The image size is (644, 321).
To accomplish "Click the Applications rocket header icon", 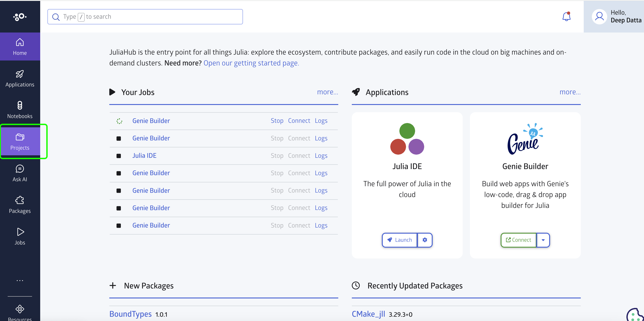I will coord(356,92).
